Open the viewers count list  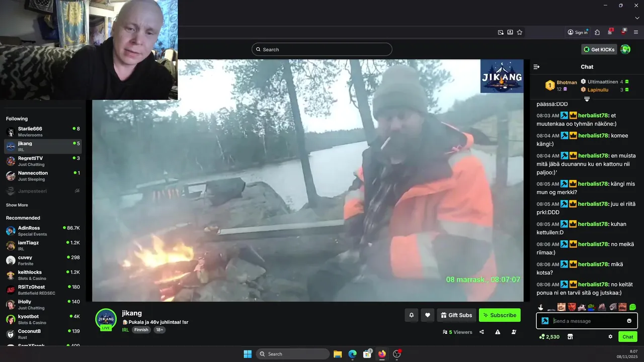point(457,332)
